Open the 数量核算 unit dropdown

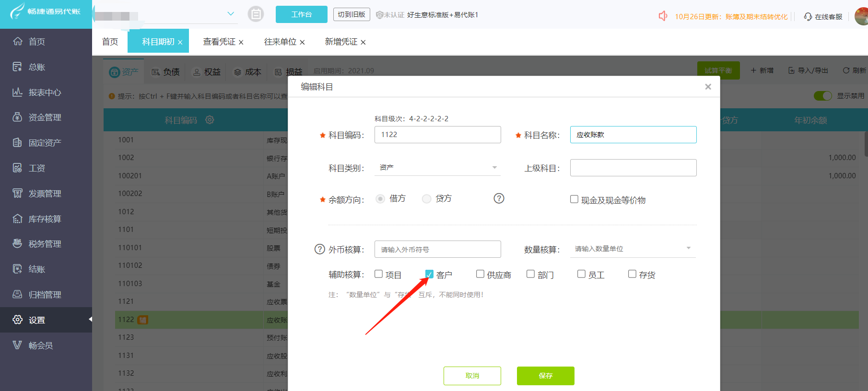pyautogui.click(x=633, y=249)
